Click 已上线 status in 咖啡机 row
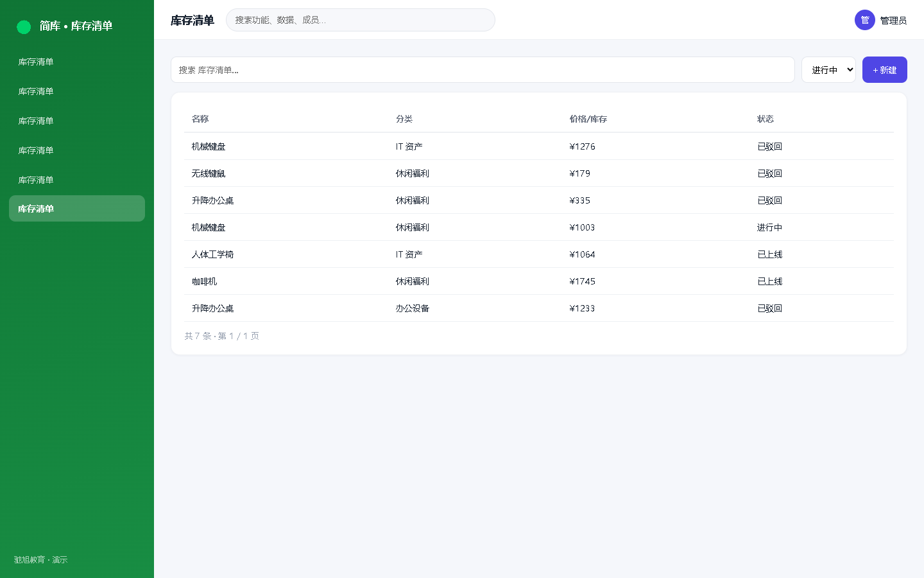Viewport: 924px width, 578px height. [x=770, y=281]
